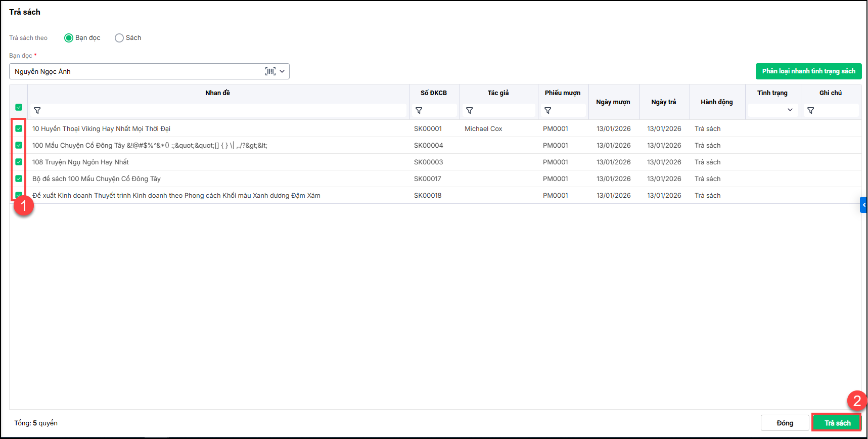868x439 pixels.
Task: Click the filter icon under Ghi chú column
Action: pos(811,110)
